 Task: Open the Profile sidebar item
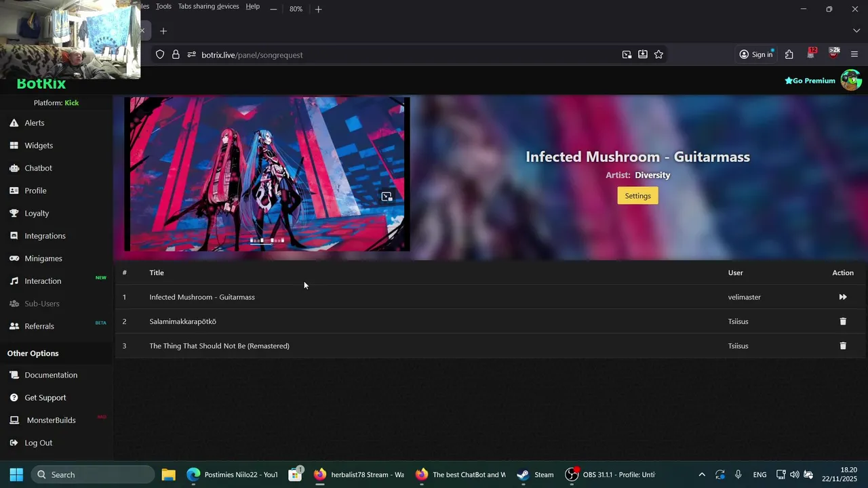(x=35, y=190)
